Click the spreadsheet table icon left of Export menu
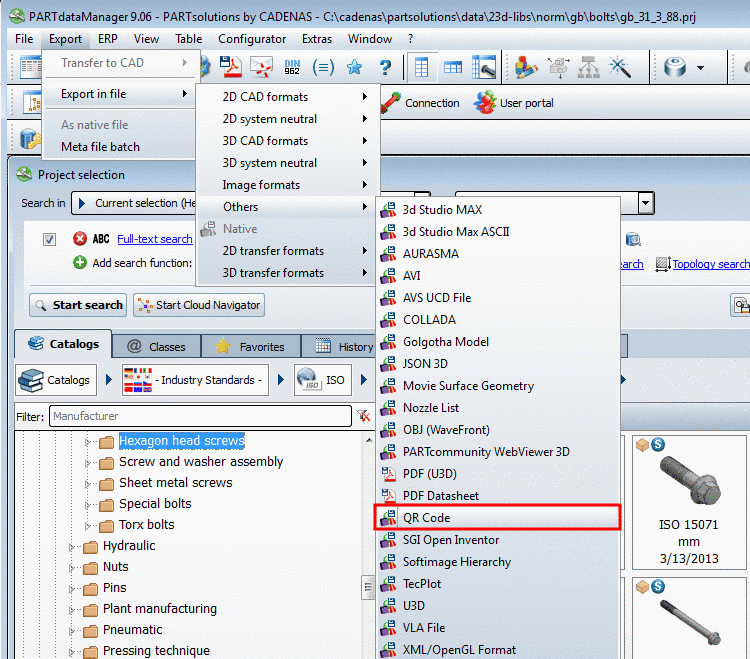The height and width of the screenshot is (659, 750). point(31,67)
